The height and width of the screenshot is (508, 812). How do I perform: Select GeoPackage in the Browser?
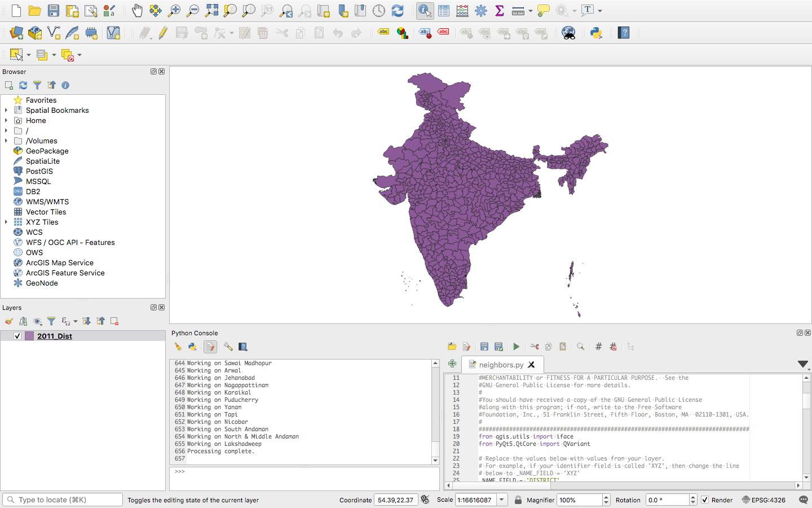[47, 151]
